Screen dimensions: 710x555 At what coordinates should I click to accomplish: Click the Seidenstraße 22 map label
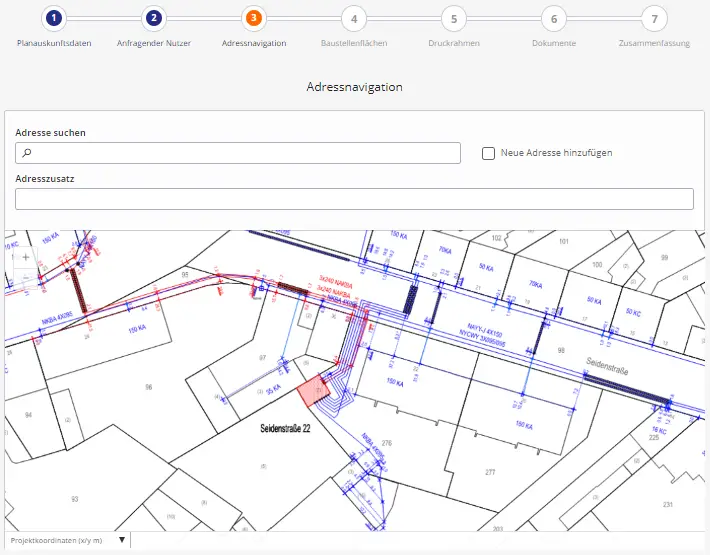tap(285, 428)
